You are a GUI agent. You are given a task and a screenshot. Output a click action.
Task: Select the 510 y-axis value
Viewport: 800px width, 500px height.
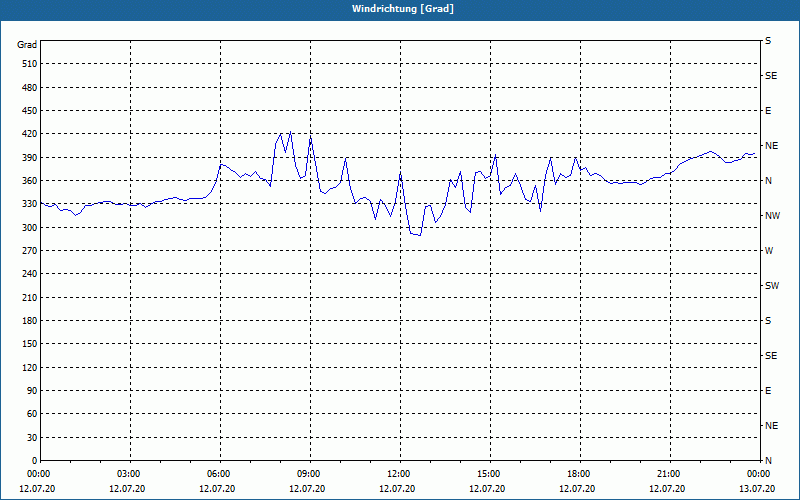[x=30, y=64]
